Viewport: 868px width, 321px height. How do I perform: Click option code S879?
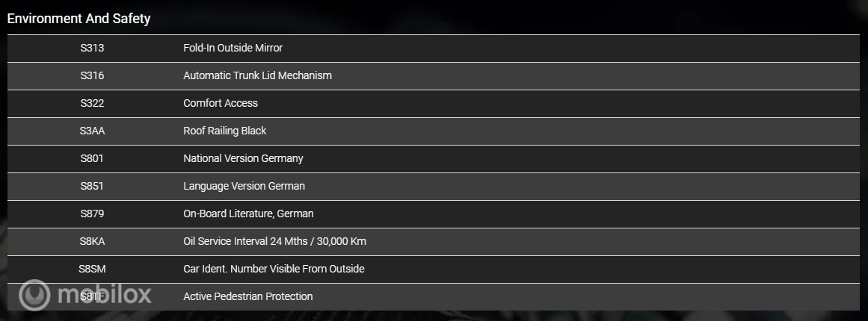point(92,214)
